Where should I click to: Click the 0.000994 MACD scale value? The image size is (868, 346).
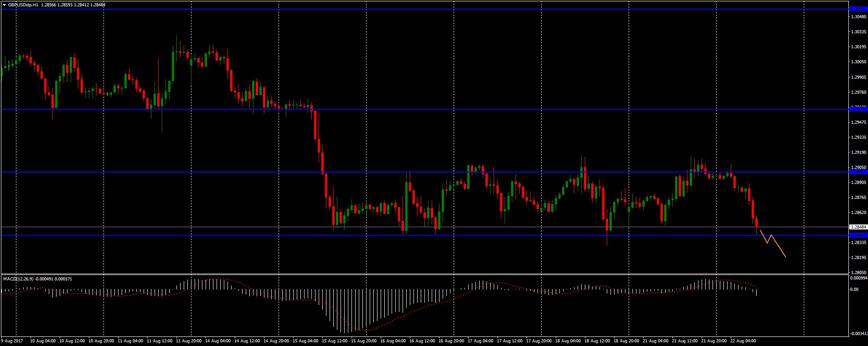click(x=858, y=278)
